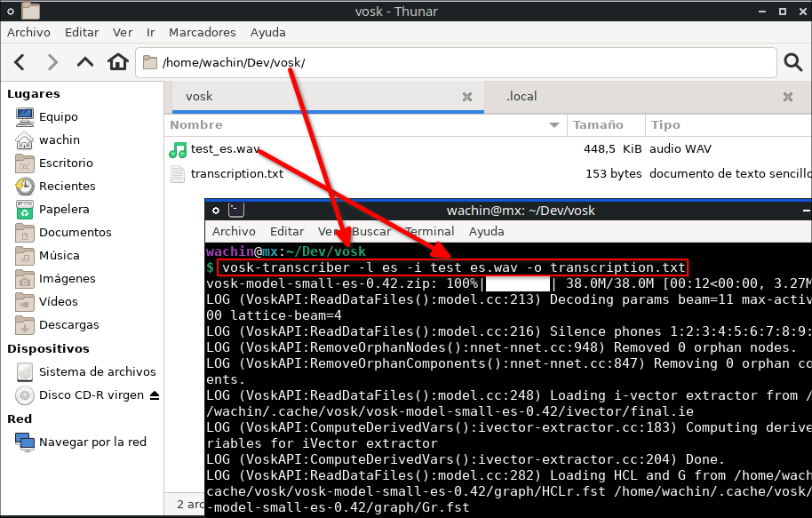Open the Imágenes folder icon in sidebar
The image size is (812, 518).
click(24, 279)
